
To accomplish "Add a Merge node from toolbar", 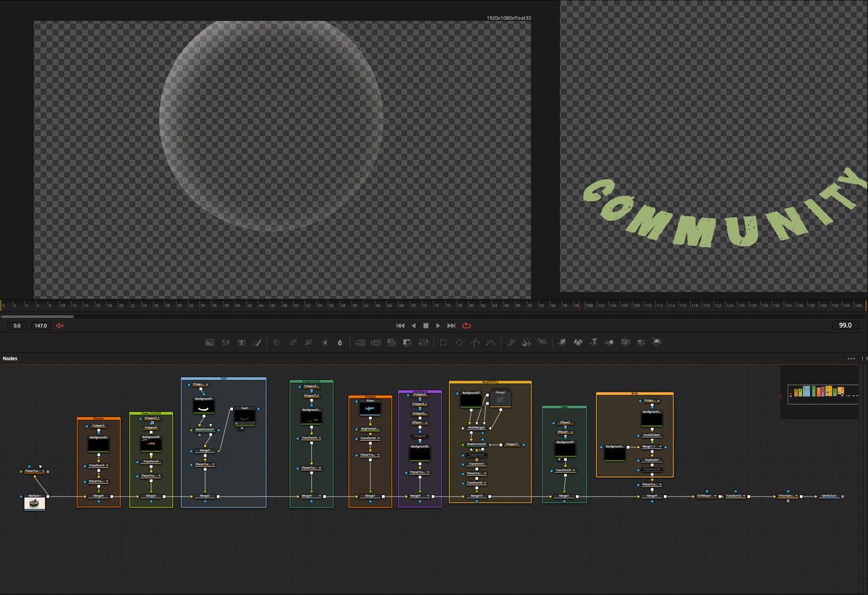I will (x=359, y=342).
